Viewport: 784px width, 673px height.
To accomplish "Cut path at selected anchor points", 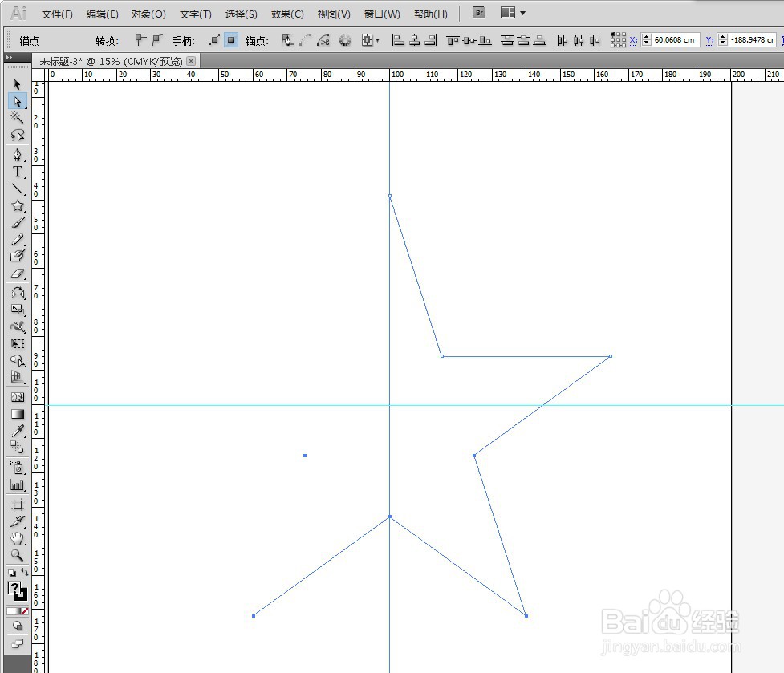I will 323,40.
